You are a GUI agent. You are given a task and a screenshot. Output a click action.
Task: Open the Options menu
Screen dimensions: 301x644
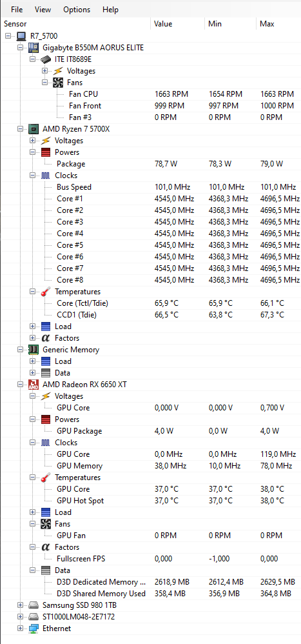tap(77, 10)
